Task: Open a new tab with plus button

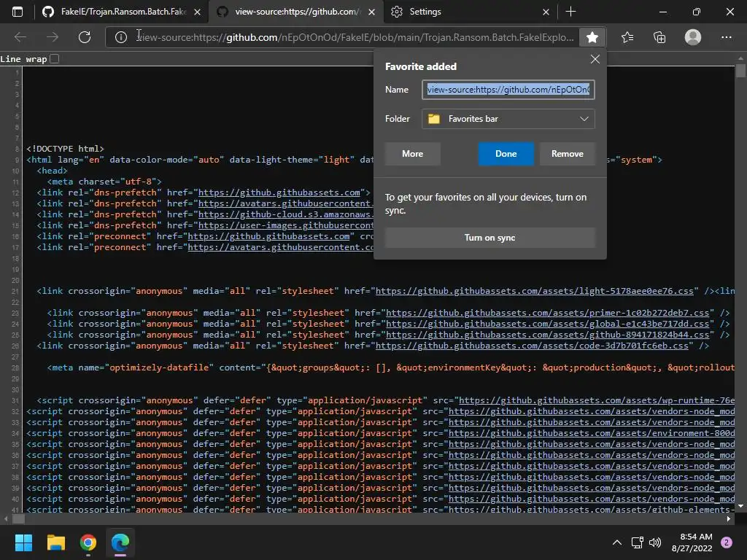Action: (570, 12)
